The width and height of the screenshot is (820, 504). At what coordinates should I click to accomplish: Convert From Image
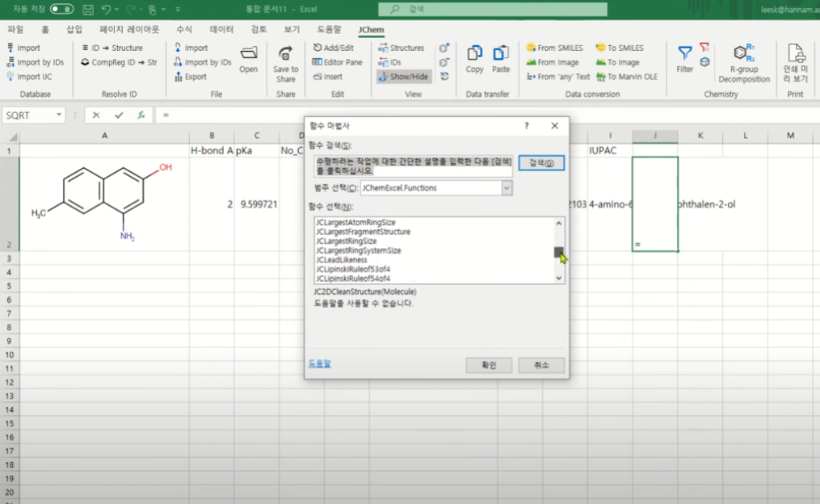coord(553,62)
